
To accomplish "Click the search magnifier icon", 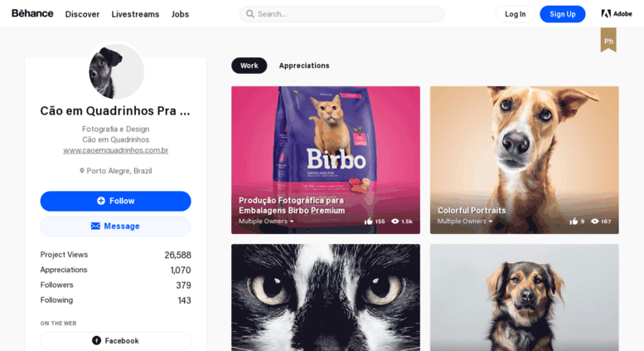I will point(249,14).
